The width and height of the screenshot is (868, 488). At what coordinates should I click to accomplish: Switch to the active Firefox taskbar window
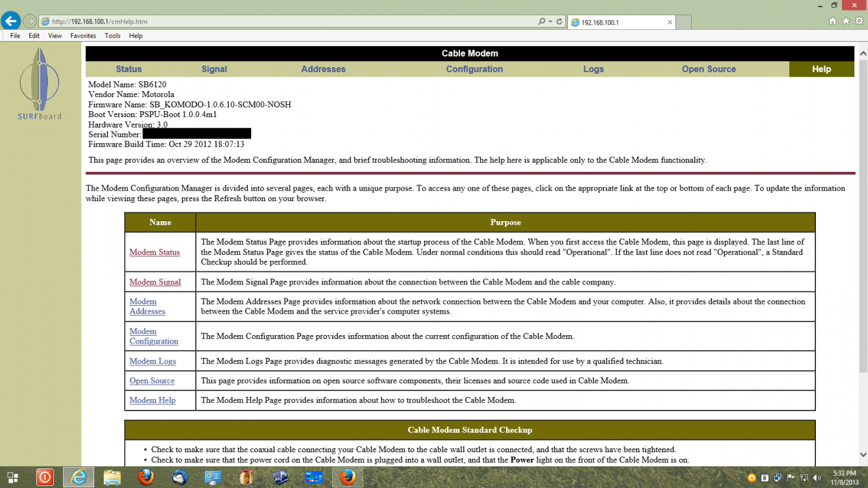tap(347, 478)
